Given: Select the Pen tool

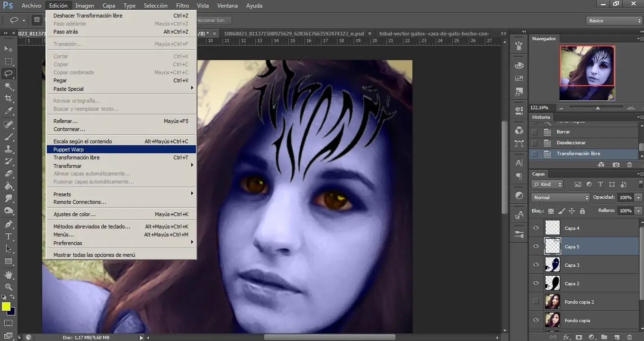Looking at the screenshot, I should [9, 224].
